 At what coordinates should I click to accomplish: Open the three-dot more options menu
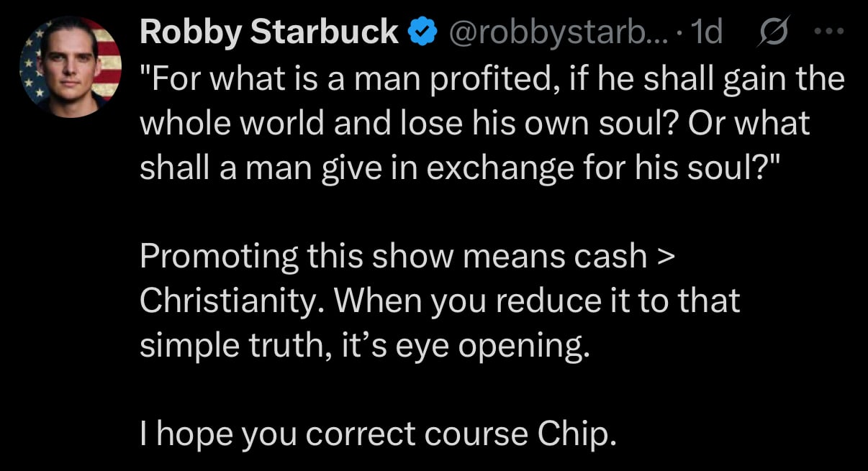point(828,32)
